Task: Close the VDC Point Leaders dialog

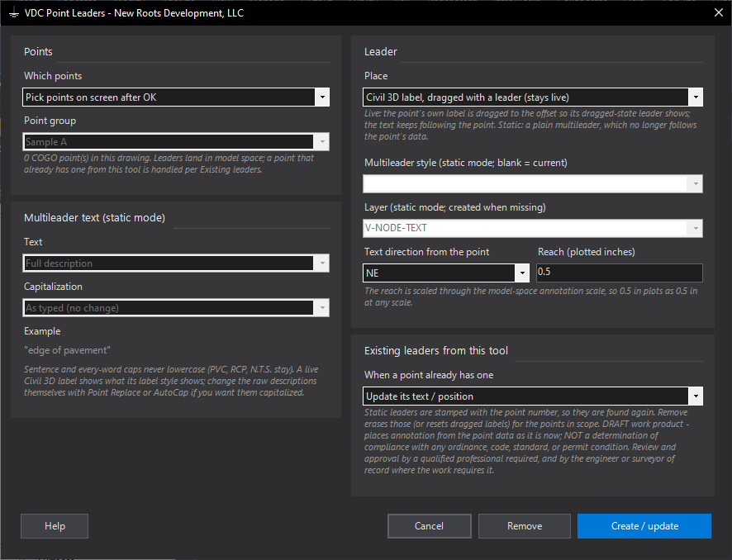Action: tap(719, 12)
